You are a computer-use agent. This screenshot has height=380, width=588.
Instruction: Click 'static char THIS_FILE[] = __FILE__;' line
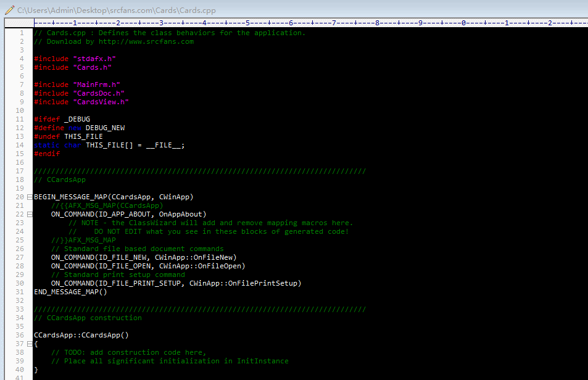point(109,145)
